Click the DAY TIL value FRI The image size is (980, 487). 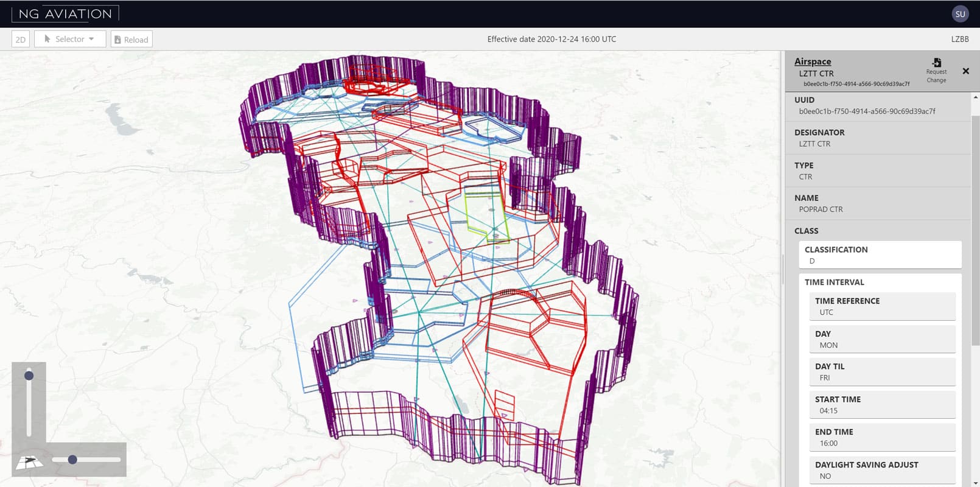(x=825, y=378)
